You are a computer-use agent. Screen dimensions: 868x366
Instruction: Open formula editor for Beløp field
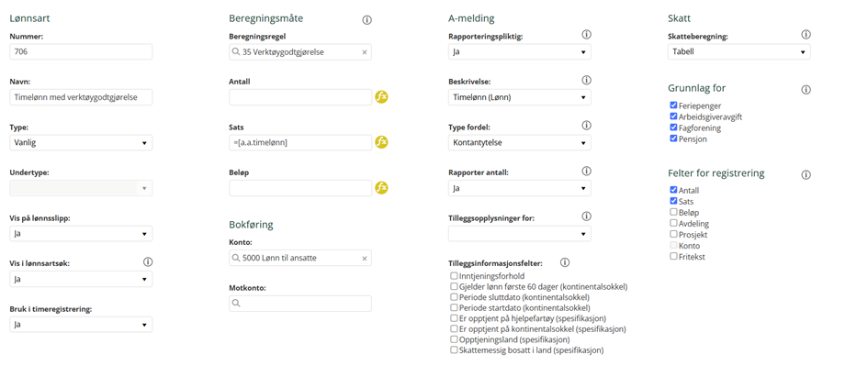point(381,188)
